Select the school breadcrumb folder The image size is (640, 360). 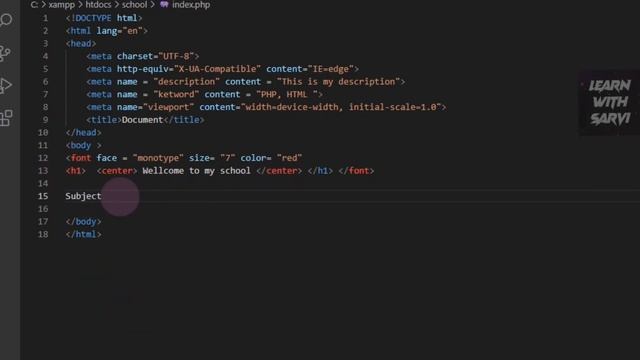(134, 4)
